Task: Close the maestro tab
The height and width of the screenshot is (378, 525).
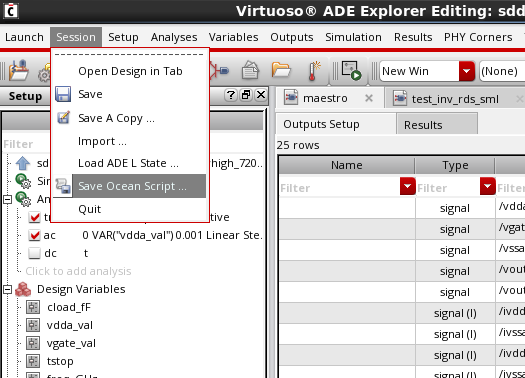Action: coord(369,98)
